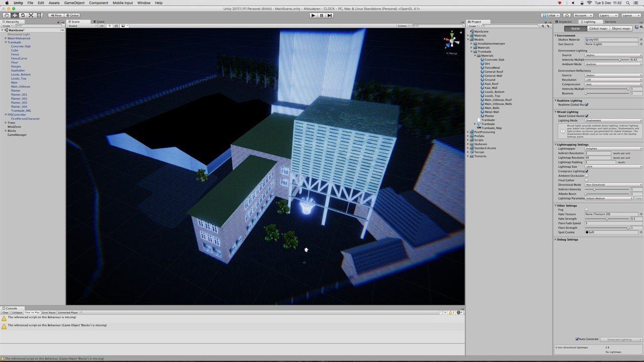The height and width of the screenshot is (362, 644).
Task: Switch to the Game tab
Action: point(100,22)
